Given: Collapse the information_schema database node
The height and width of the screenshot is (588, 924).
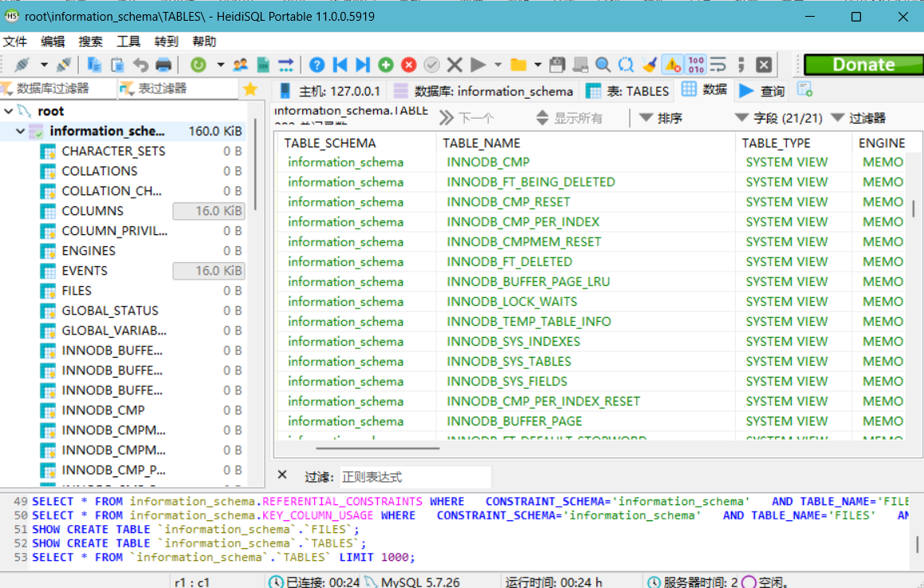Looking at the screenshot, I should [21, 131].
